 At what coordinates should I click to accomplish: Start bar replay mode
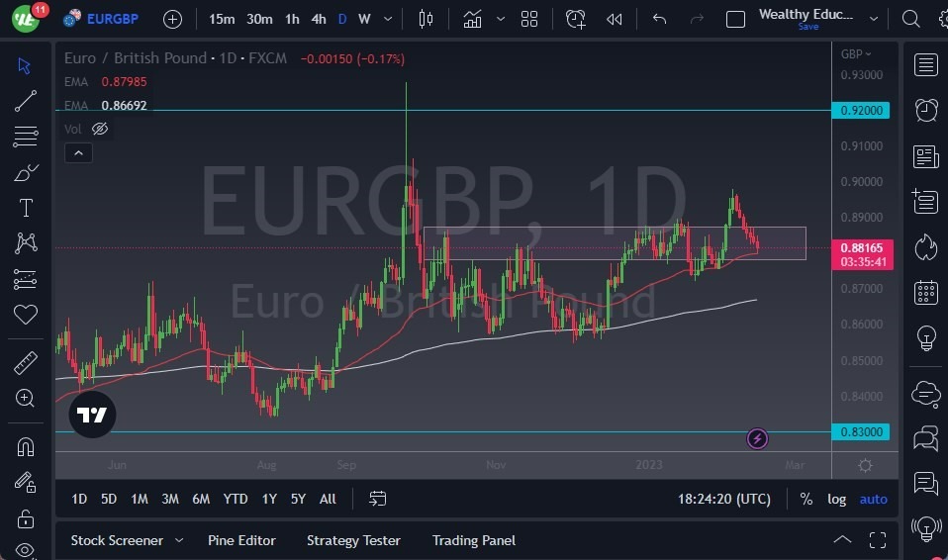click(615, 20)
